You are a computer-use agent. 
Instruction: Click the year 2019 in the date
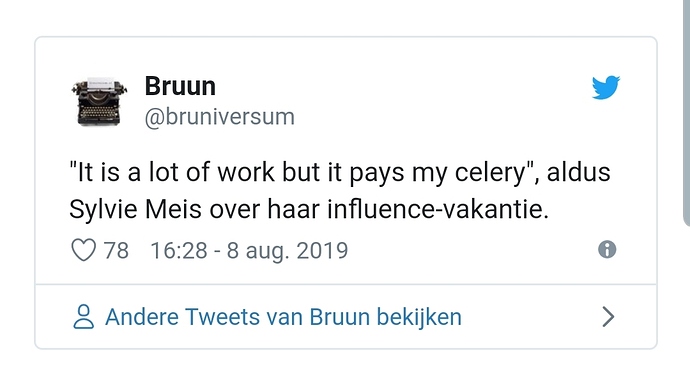[x=322, y=250]
